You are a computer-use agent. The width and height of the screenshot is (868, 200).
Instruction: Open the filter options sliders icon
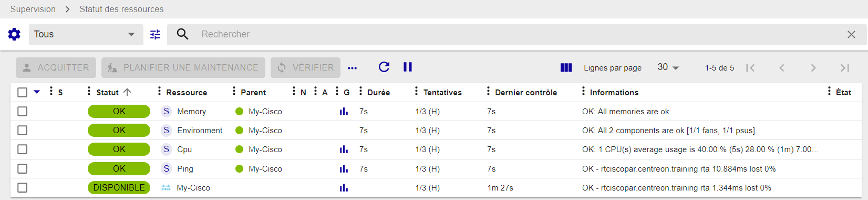tap(156, 34)
